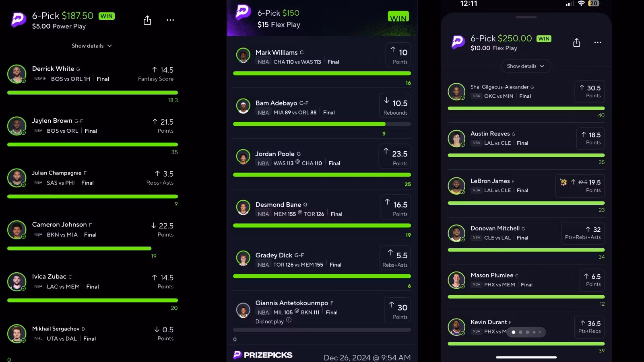
Task: Tap Donovan Mitchell 32 Pts+Rebs+Asts box
Action: point(583,233)
